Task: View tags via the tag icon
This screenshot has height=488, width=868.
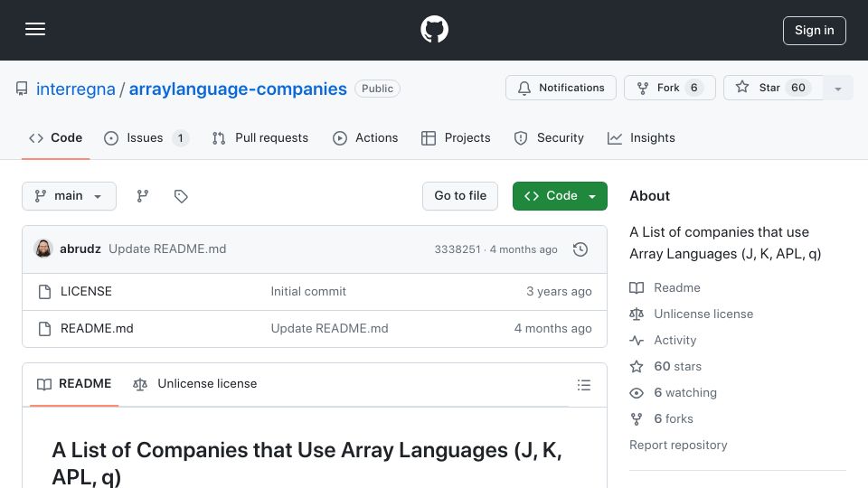Action: [x=181, y=196]
